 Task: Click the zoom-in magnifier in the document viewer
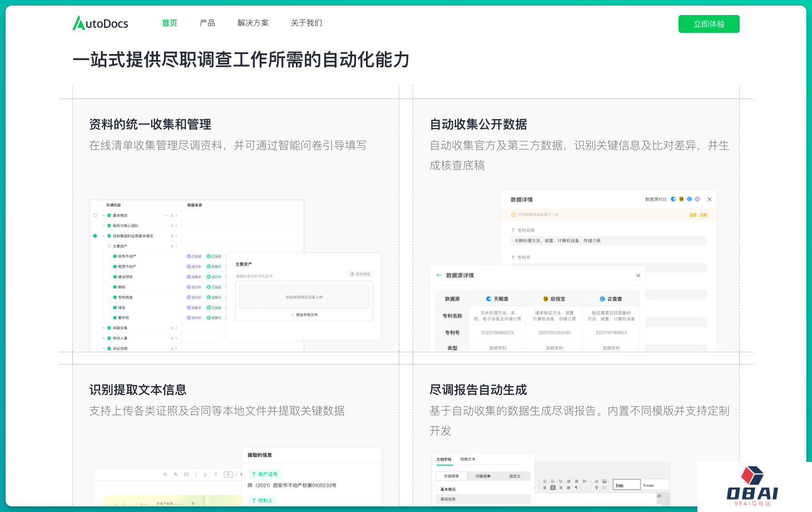[x=176, y=475]
